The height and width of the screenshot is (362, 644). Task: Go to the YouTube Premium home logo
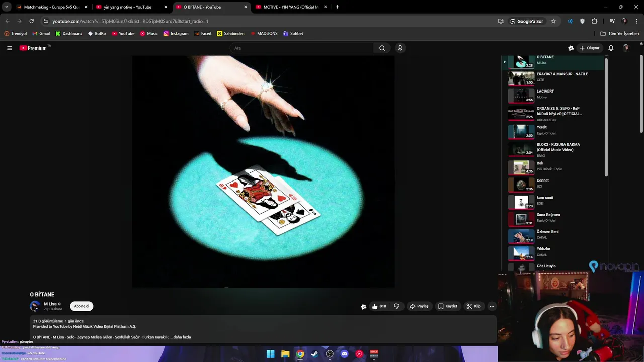[x=34, y=48]
